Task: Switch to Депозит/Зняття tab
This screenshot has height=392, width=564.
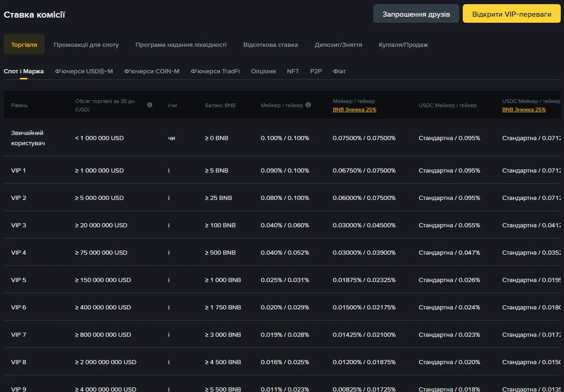Action: (338, 45)
